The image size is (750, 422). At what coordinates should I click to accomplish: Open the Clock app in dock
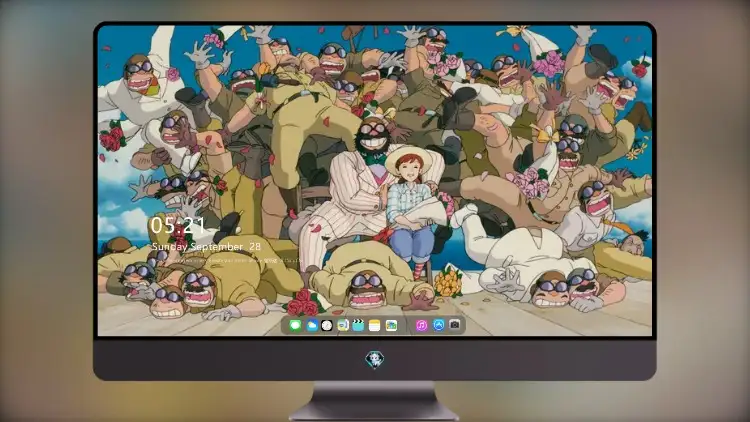327,325
